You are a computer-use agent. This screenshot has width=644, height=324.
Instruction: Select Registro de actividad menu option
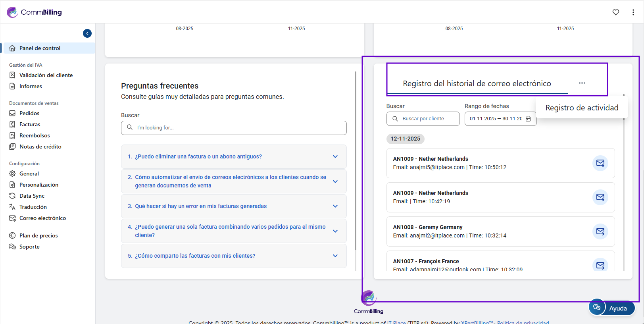pyautogui.click(x=581, y=108)
